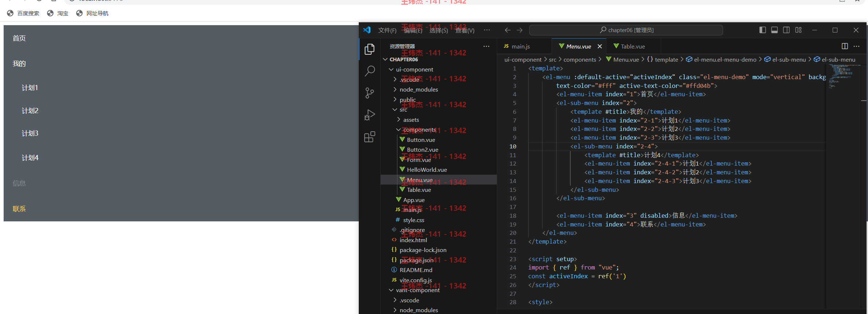Open the Run and Debug view
868x314 pixels.
point(370,115)
